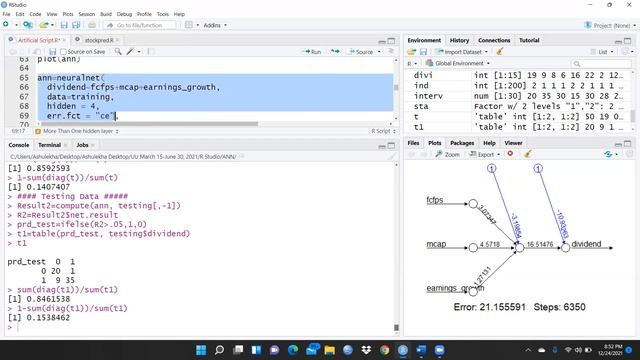Close the Artificial Script.R tab
The width and height of the screenshot is (640, 360).
coord(64,40)
